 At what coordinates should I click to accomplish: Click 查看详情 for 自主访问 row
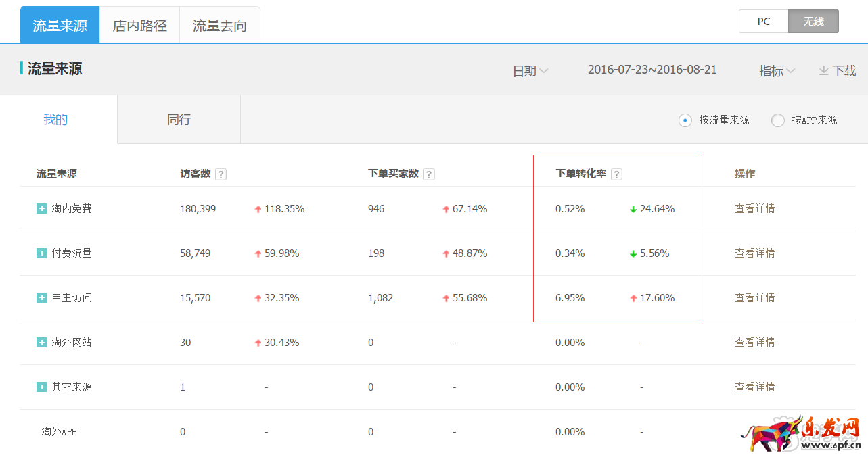click(x=755, y=298)
